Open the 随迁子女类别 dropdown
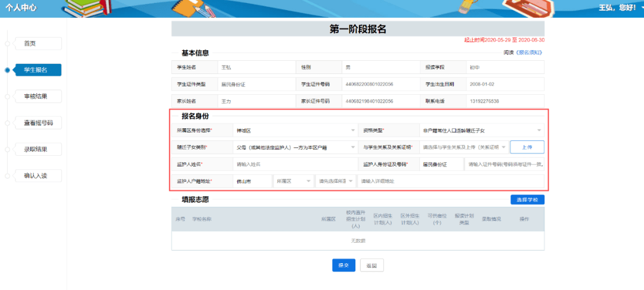The image size is (644, 290). click(295, 147)
